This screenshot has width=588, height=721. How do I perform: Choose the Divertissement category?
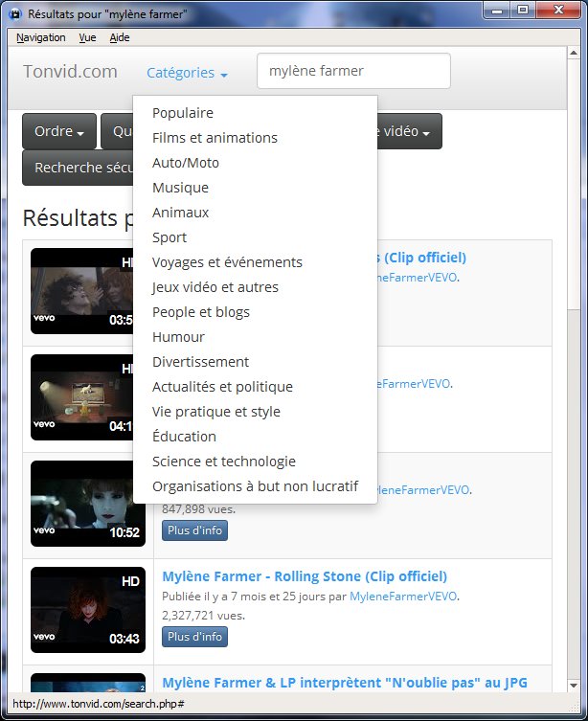coord(200,361)
